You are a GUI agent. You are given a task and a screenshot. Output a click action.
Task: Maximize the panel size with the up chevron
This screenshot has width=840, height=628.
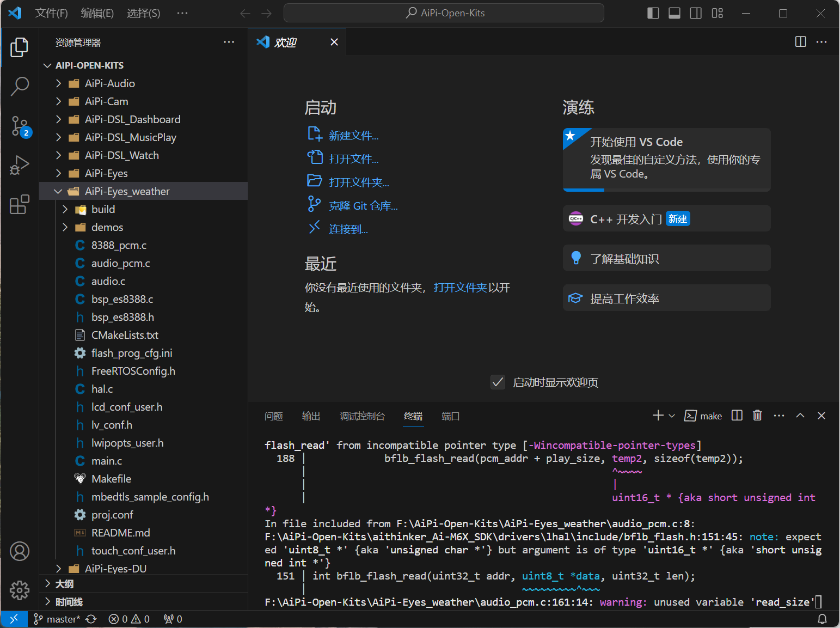click(x=800, y=416)
